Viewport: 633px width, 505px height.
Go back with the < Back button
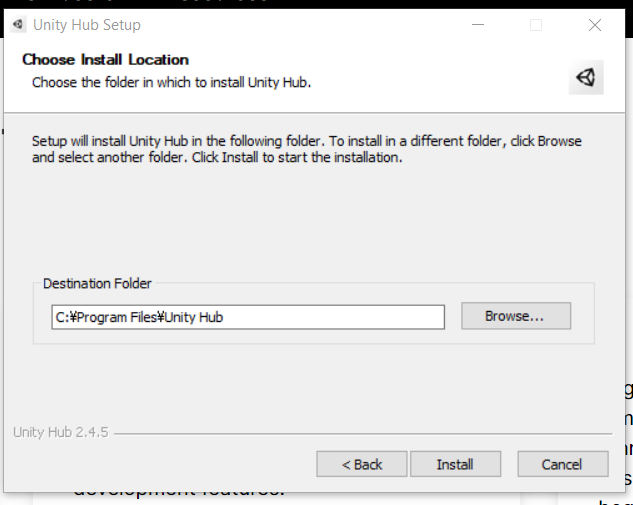click(x=361, y=464)
